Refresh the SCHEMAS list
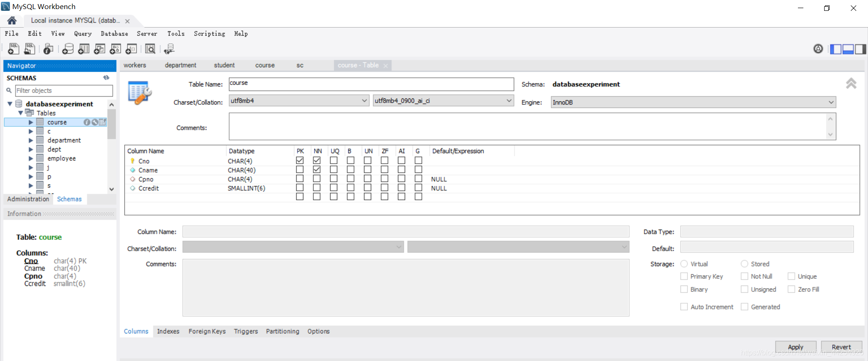 point(106,78)
